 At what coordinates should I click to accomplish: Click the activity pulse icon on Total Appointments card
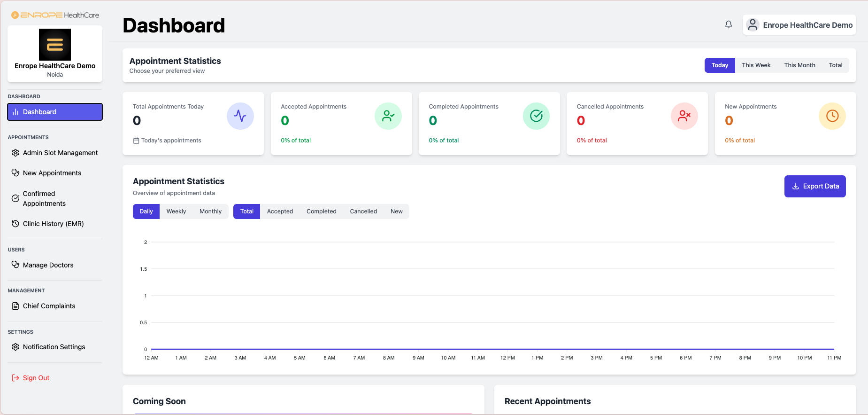pyautogui.click(x=240, y=116)
